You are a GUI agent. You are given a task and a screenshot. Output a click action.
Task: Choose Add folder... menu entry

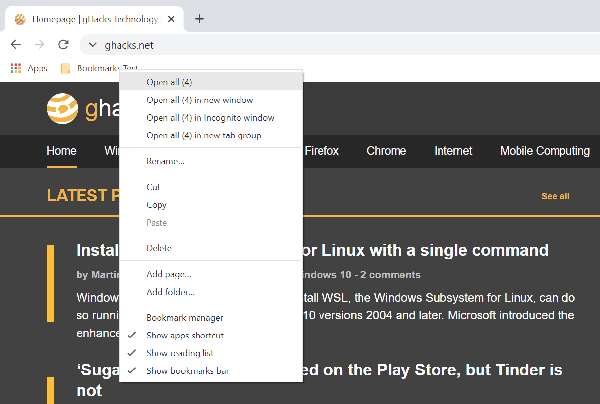(211, 292)
